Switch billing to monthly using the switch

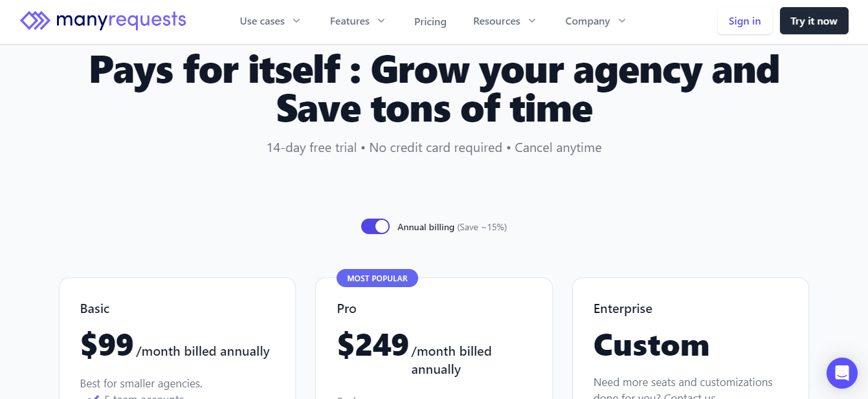tap(375, 226)
